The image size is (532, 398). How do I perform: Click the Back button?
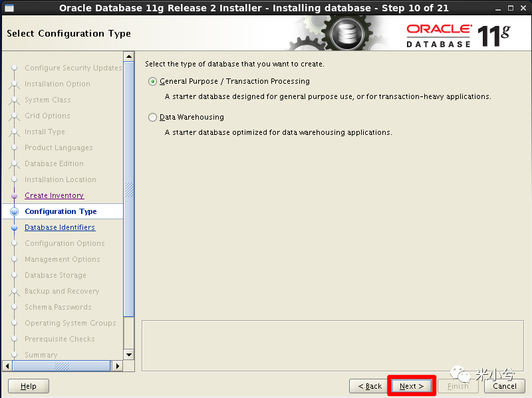pyautogui.click(x=370, y=386)
